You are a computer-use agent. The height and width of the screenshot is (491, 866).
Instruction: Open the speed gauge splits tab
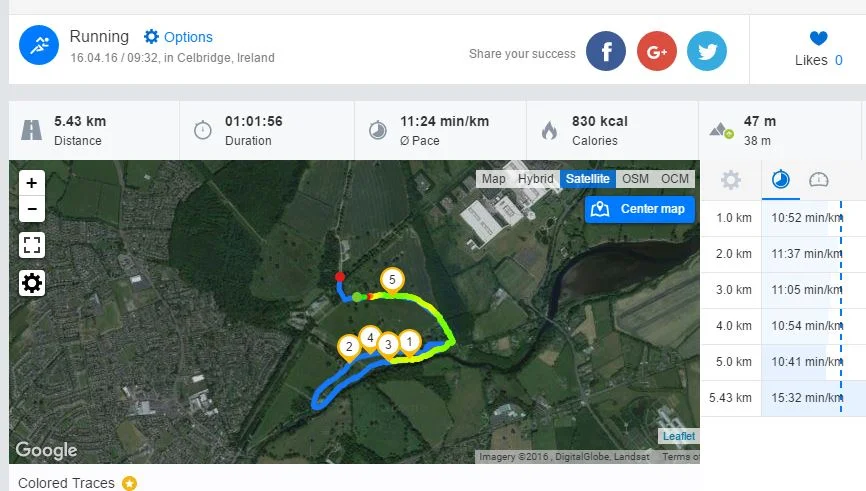819,180
